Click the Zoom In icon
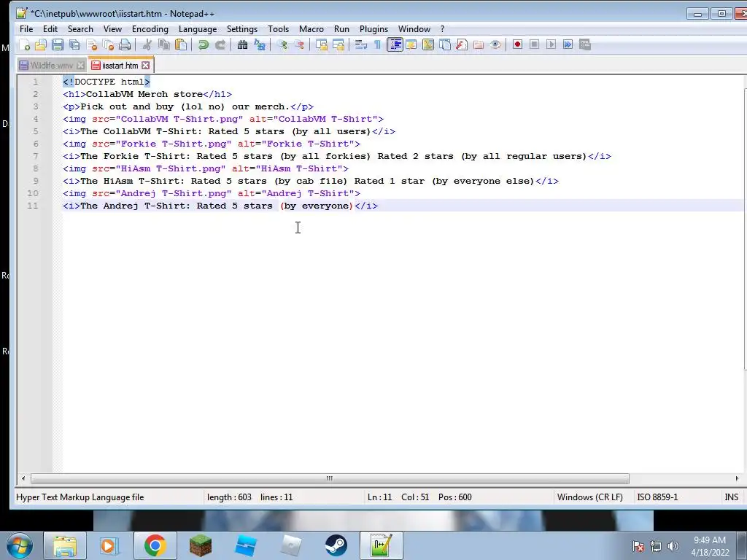The image size is (747, 560). 282,44
